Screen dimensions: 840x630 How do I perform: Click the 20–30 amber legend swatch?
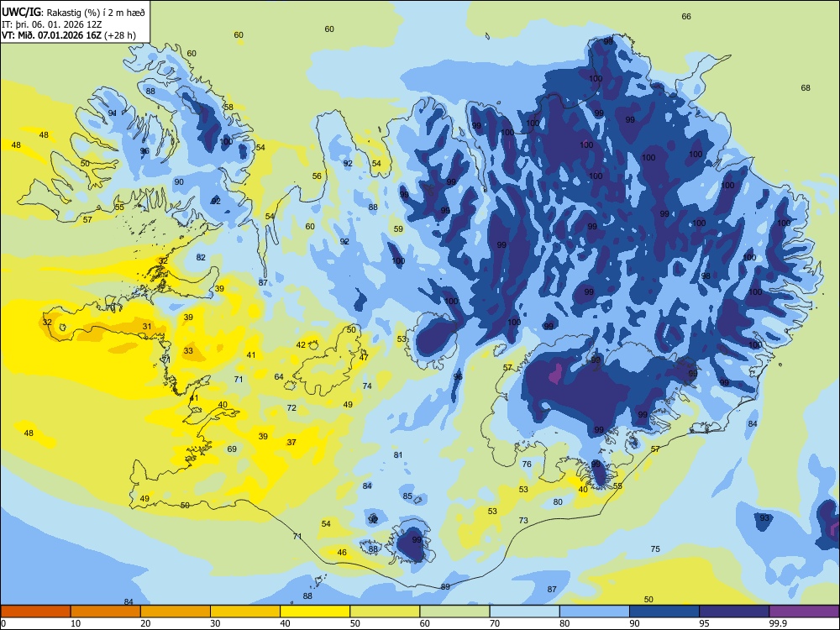pos(176,612)
